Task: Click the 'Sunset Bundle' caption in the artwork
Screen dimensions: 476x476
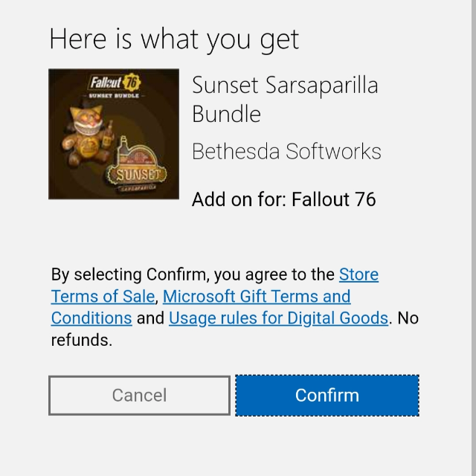Action: 114,97
